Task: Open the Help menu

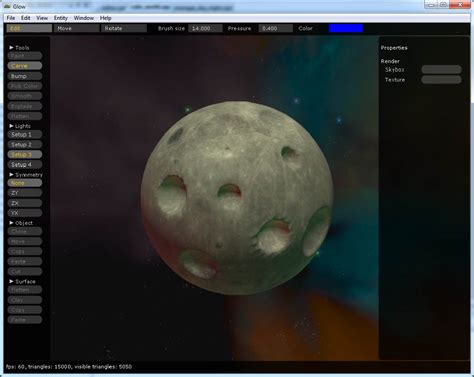Action: (x=106, y=18)
